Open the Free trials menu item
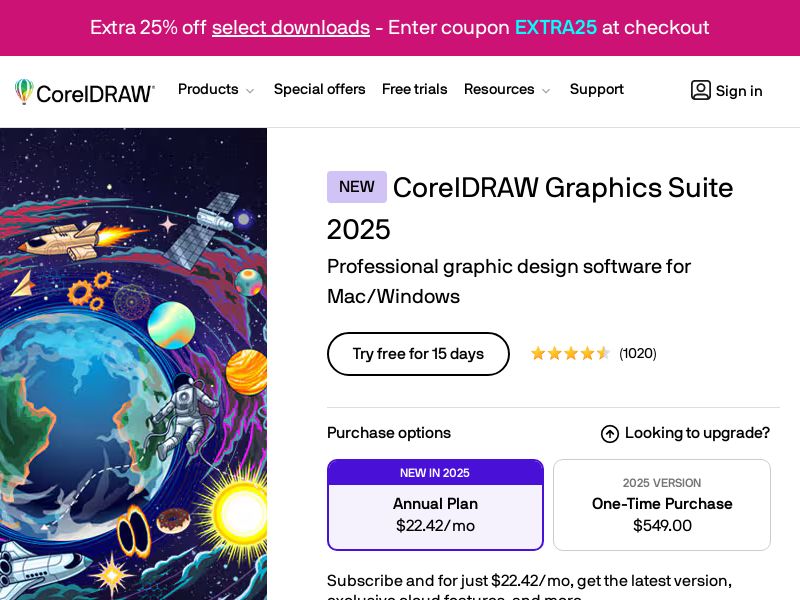The width and height of the screenshot is (800, 600). (x=415, y=89)
